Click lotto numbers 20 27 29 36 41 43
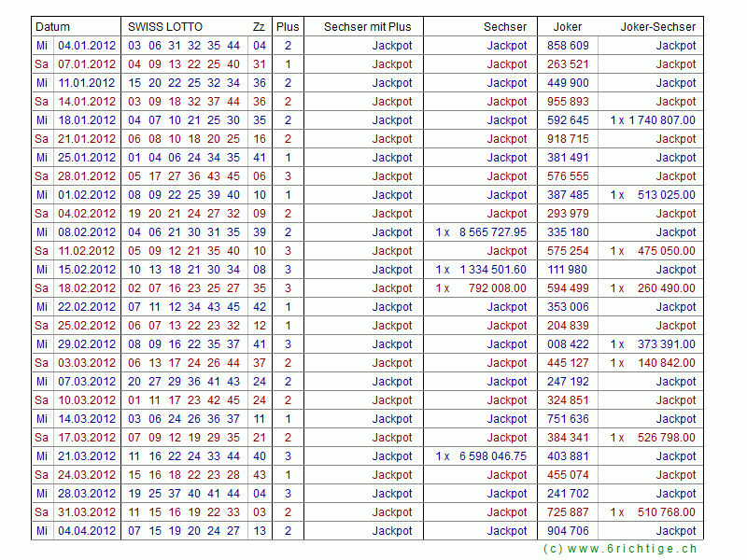The width and height of the screenshot is (747, 560). pyautogui.click(x=184, y=382)
